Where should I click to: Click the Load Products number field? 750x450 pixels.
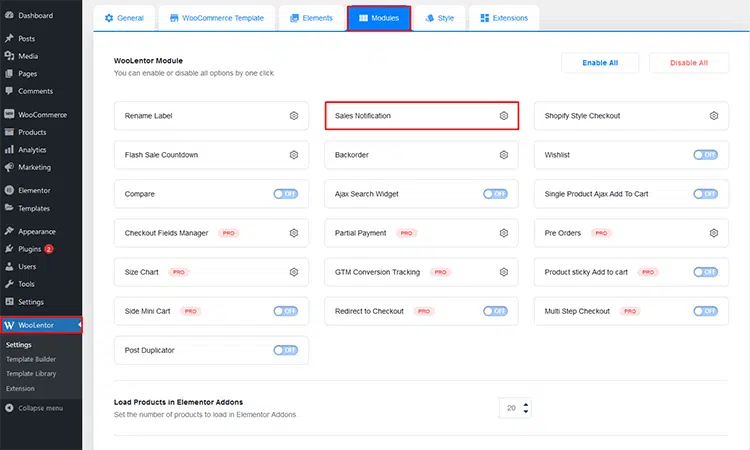coord(515,408)
